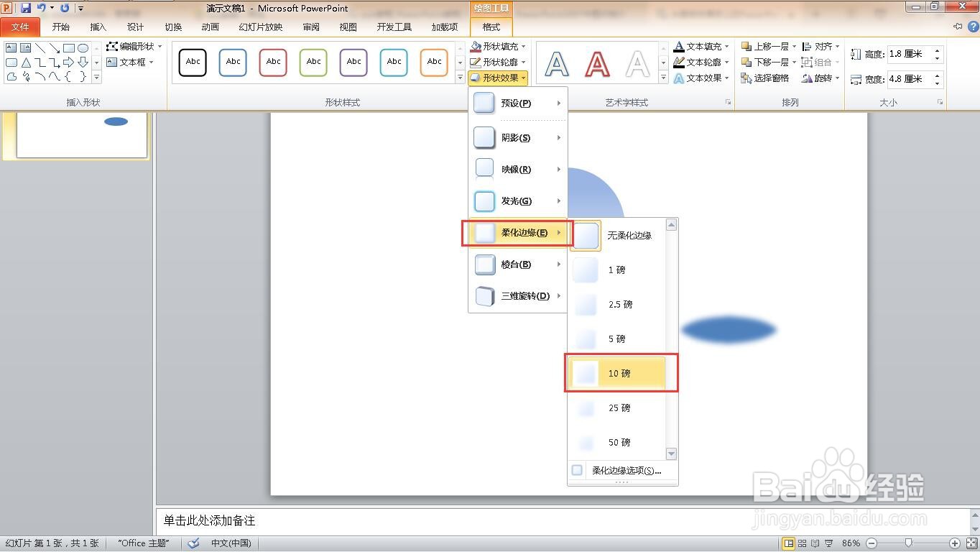Open 柔化边缘选项 soft edge options
Image resolution: width=980 pixels, height=552 pixels.
(x=622, y=471)
